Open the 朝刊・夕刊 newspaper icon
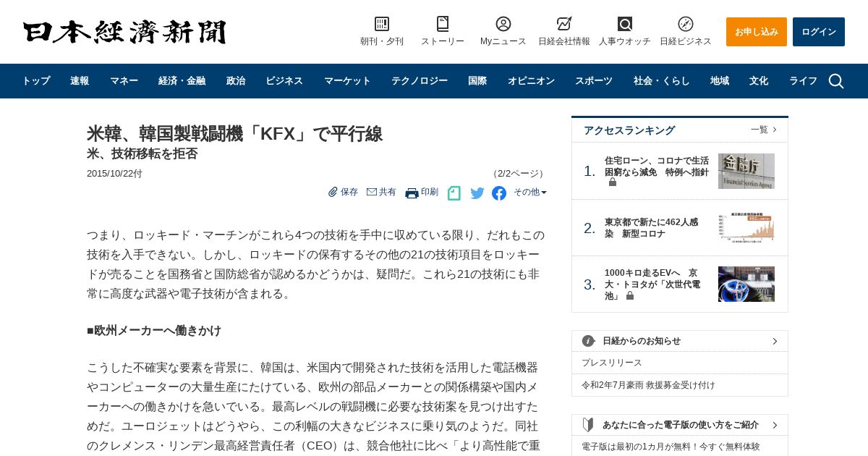The image size is (868, 456). click(382, 24)
